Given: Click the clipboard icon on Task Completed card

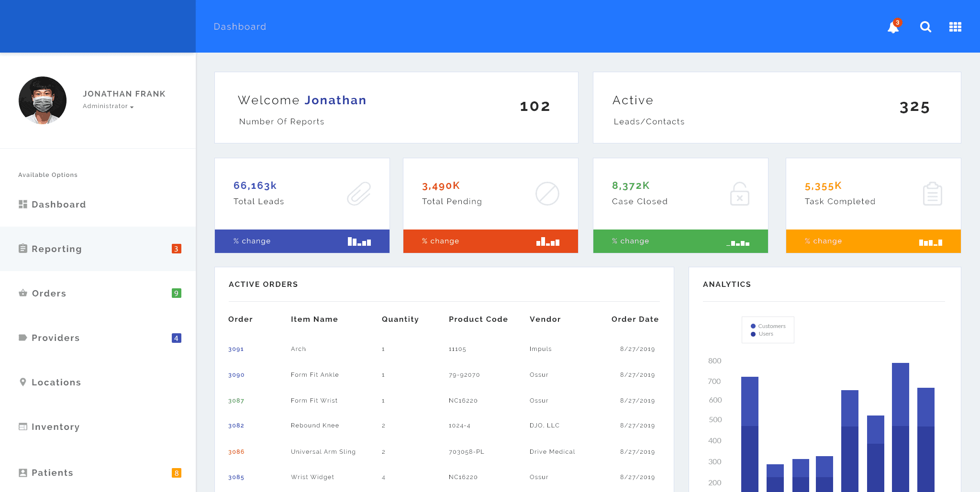Looking at the screenshot, I should [932, 194].
